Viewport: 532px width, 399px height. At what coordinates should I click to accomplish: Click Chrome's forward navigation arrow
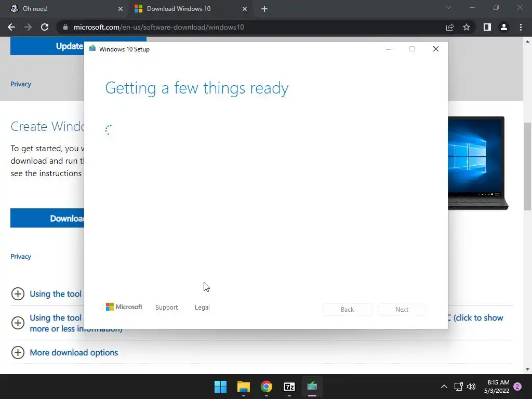click(x=28, y=27)
